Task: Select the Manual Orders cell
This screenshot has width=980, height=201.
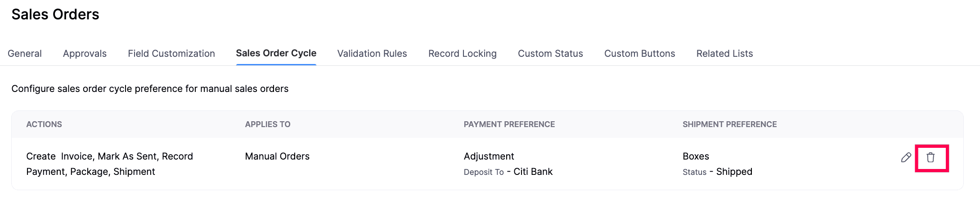Action: point(277,156)
